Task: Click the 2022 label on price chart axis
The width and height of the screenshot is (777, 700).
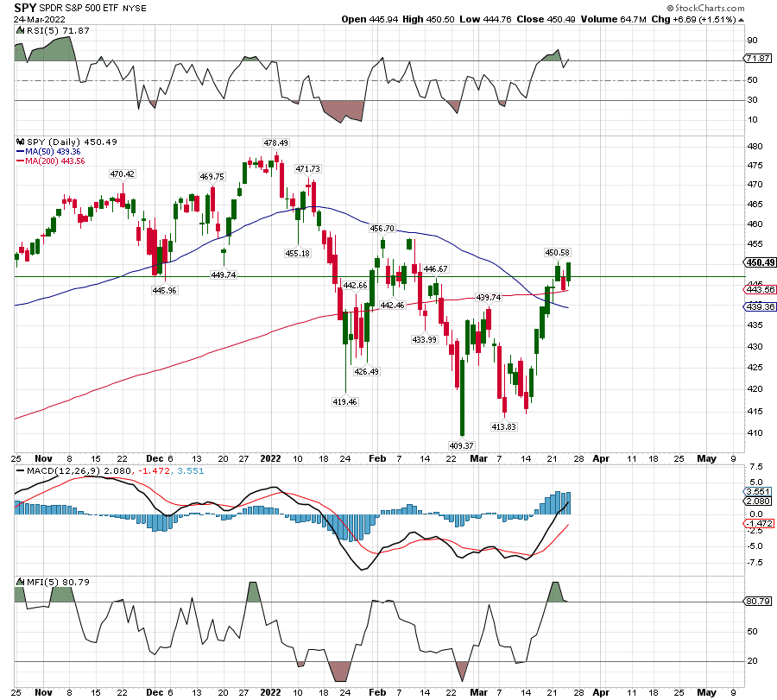Action: pos(270,458)
